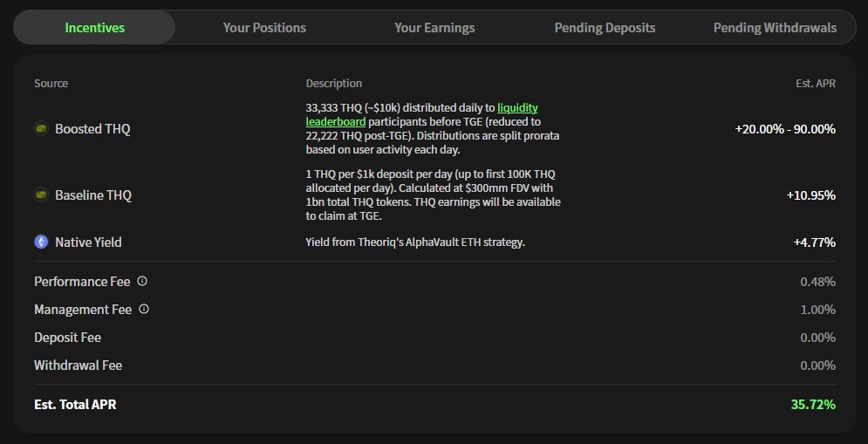This screenshot has width=868, height=444.
Task: Click the Ethereum icon beside Native Yield
Action: [x=41, y=242]
